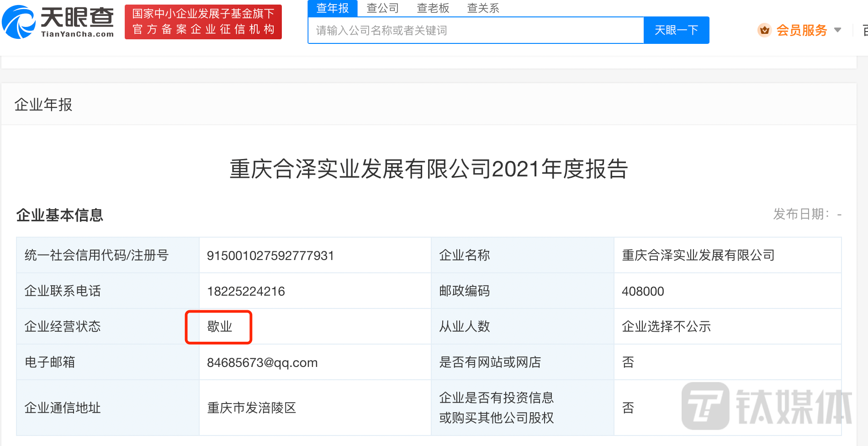The image size is (868, 446).
Task: Expand the 会员服务 dropdown
Action: [802, 29]
